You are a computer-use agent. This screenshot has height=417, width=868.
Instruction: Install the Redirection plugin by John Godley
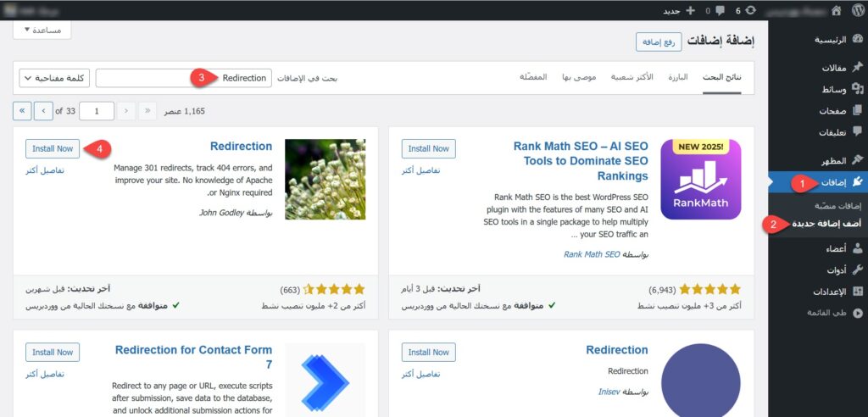tap(53, 148)
